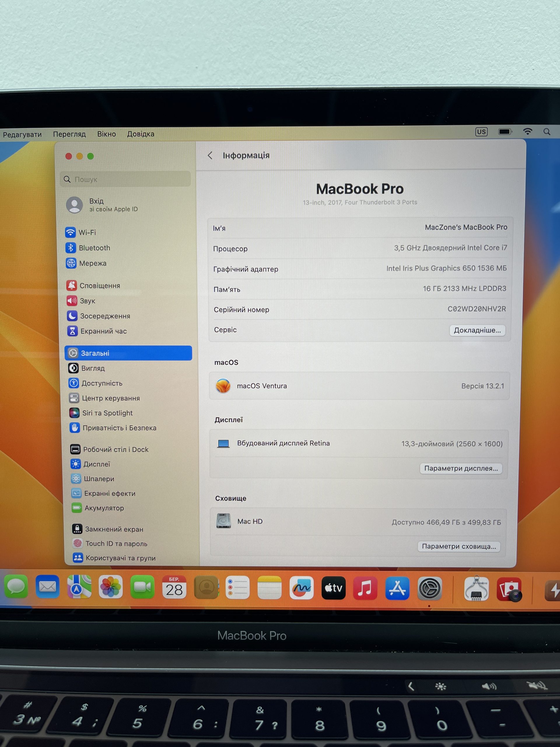Click the Вбудований дисплей Retina row
Screen dimensions: 560x747
[359, 444]
